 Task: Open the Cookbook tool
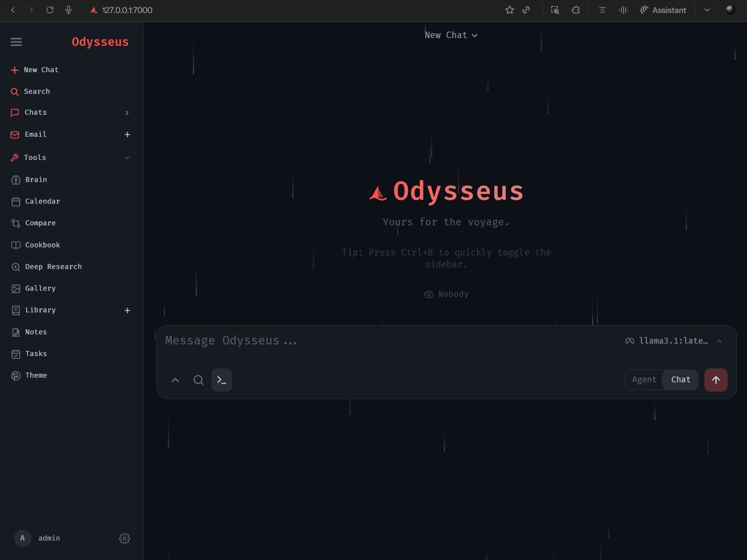tap(36, 245)
